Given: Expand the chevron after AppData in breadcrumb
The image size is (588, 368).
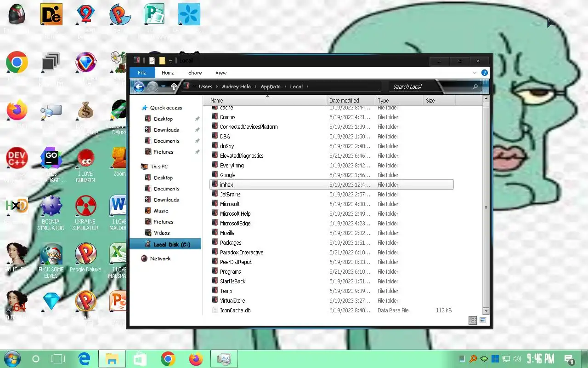Looking at the screenshot, I should pos(285,86).
